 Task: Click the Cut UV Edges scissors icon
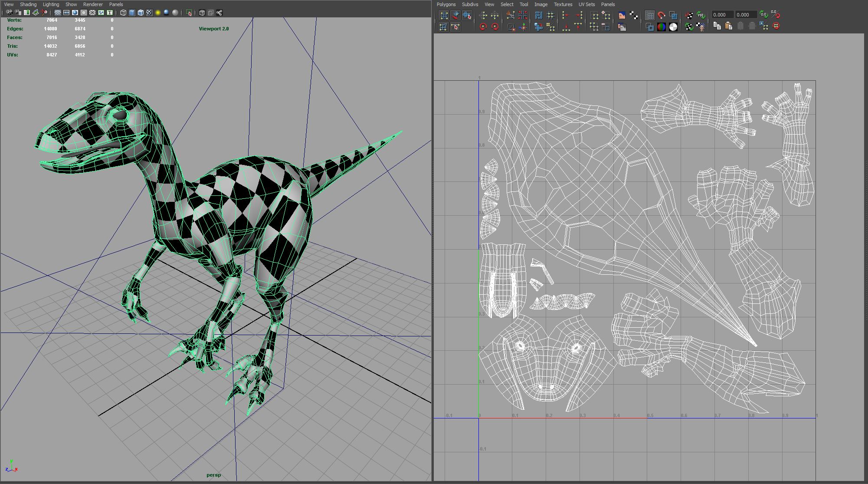511,15
